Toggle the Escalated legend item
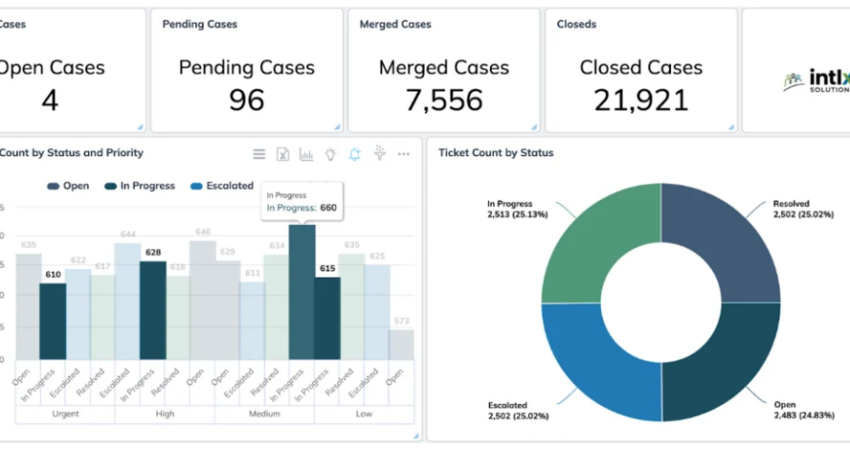This screenshot has width=850, height=450. [x=222, y=186]
